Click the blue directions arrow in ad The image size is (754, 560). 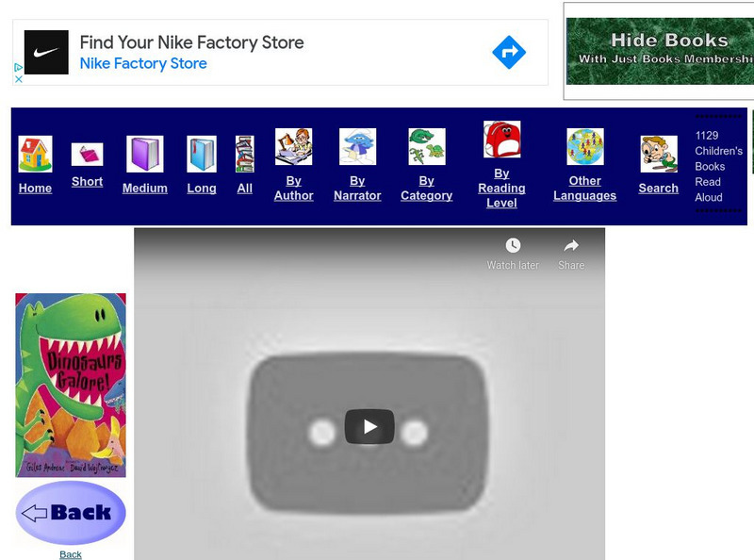click(x=509, y=52)
